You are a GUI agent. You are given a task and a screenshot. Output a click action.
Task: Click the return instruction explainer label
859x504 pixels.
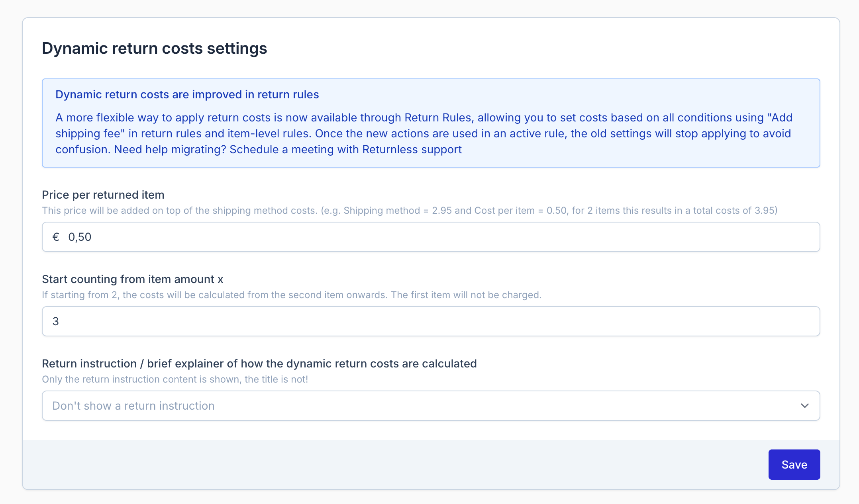click(259, 363)
